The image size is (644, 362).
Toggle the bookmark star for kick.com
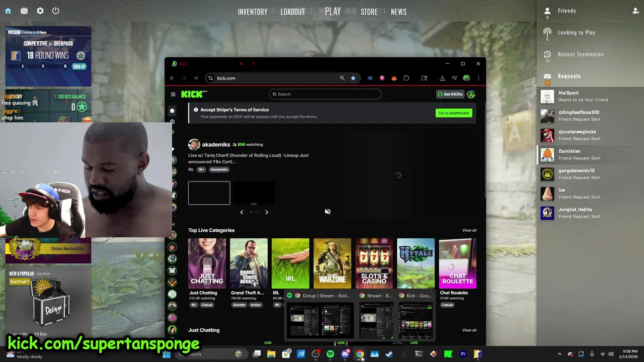coord(353,78)
